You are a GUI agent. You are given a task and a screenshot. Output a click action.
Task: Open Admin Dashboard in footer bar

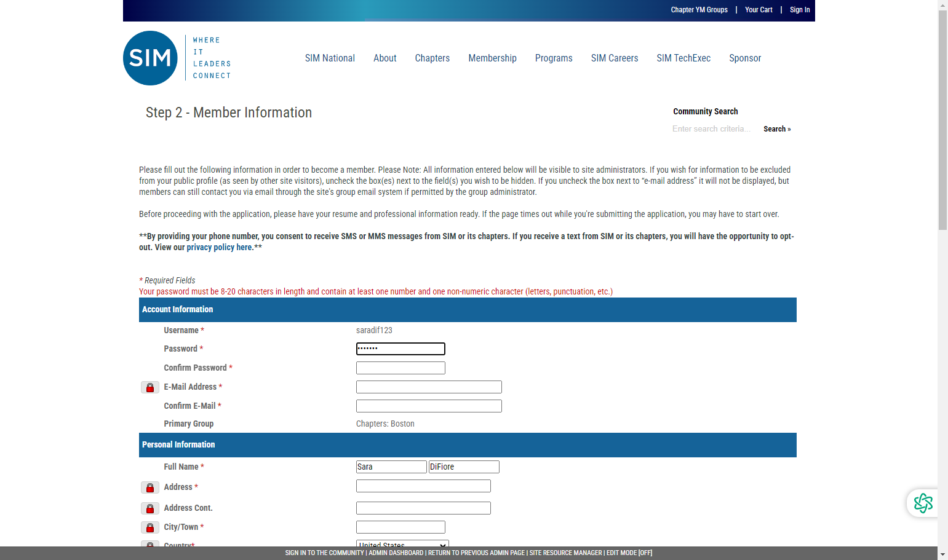pyautogui.click(x=396, y=553)
